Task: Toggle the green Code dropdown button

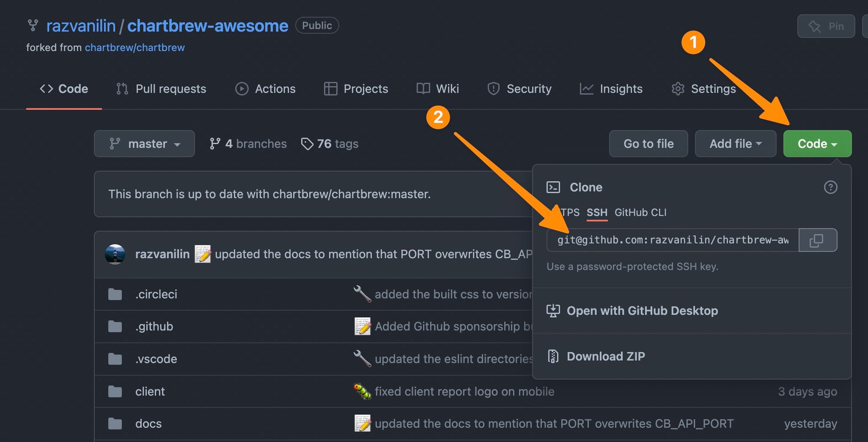Action: (x=817, y=144)
